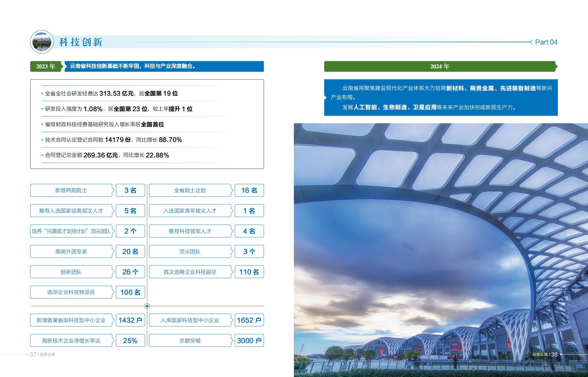Screen dimensions: 588x377
Task: Select the green 2024 年 banner
Action: coord(441,66)
